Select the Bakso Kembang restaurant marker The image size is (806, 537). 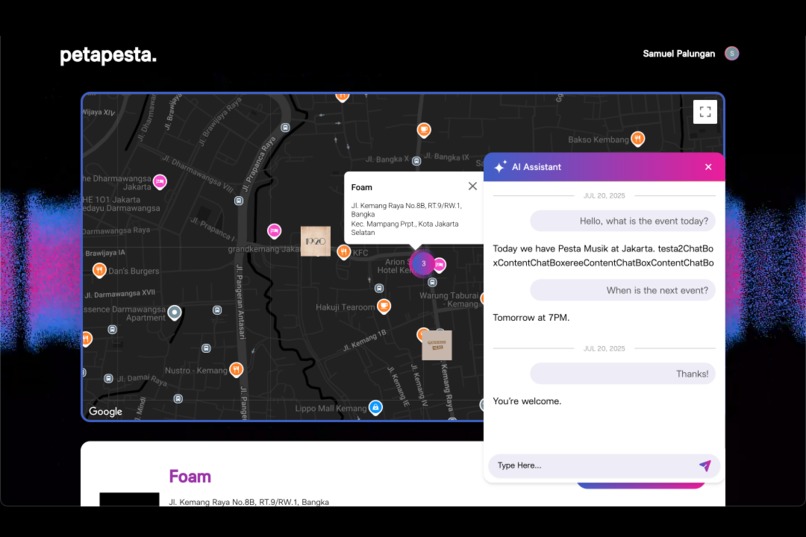pos(637,139)
